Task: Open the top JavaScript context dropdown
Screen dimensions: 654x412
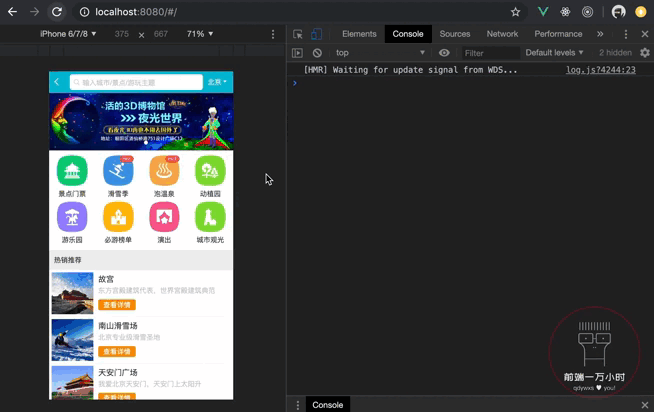Action: click(x=380, y=53)
